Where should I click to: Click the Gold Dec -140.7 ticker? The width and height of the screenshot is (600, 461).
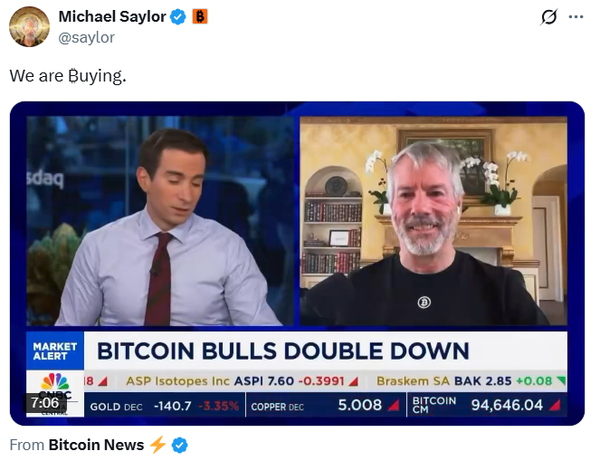165,406
